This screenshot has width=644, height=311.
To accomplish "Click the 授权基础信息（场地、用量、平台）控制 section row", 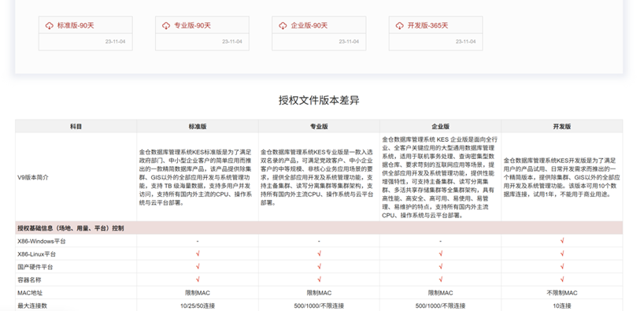I will click(x=319, y=228).
